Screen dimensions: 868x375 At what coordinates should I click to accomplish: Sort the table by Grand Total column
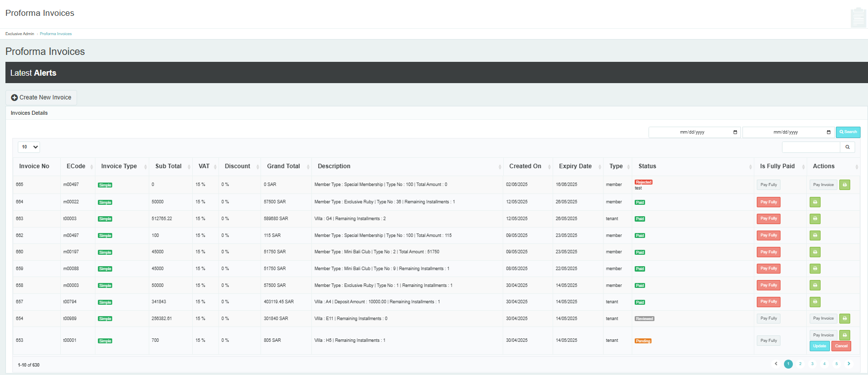coord(284,166)
